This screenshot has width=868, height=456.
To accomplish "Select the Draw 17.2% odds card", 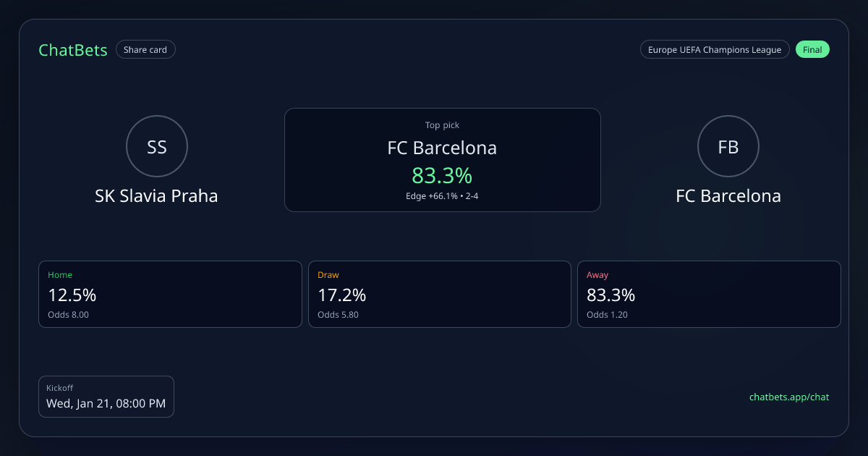I will [x=440, y=294].
